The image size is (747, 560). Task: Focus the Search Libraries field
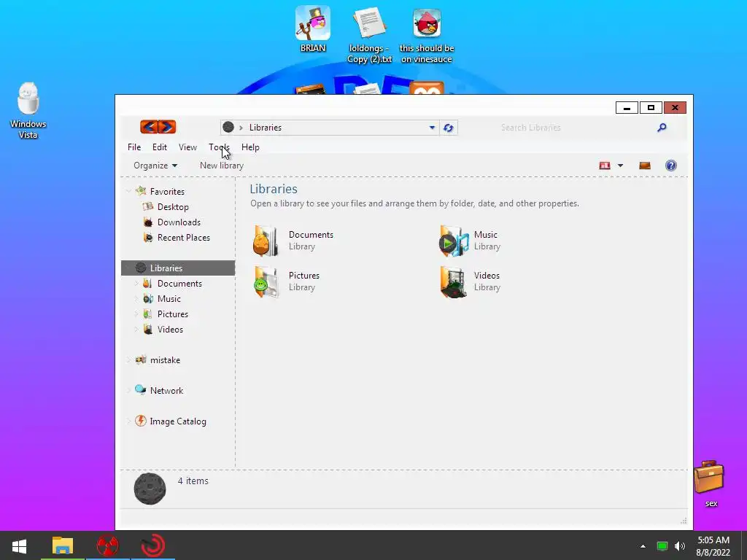pos(578,128)
